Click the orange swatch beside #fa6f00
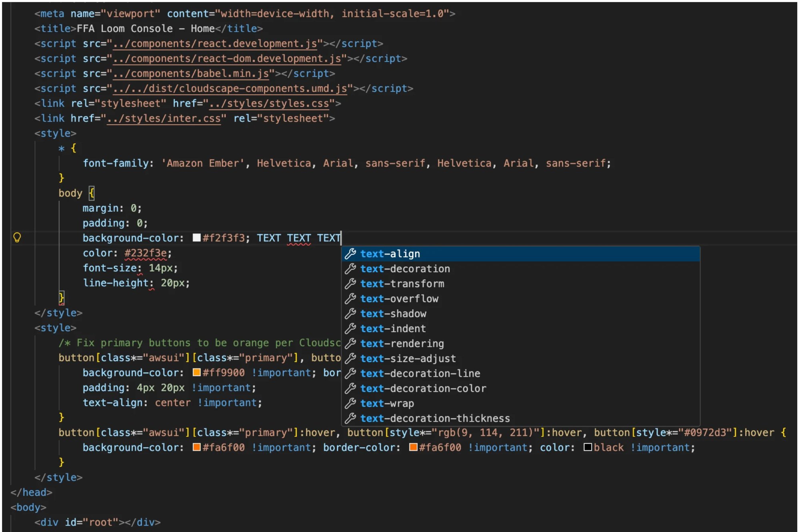 click(x=196, y=447)
